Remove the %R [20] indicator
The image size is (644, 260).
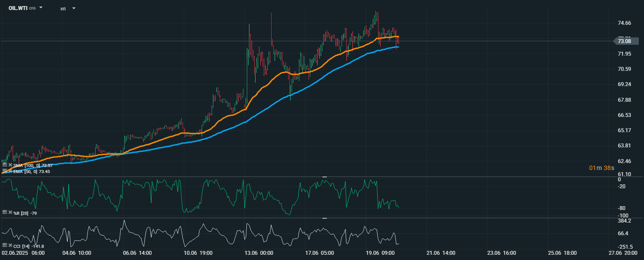pos(10,212)
